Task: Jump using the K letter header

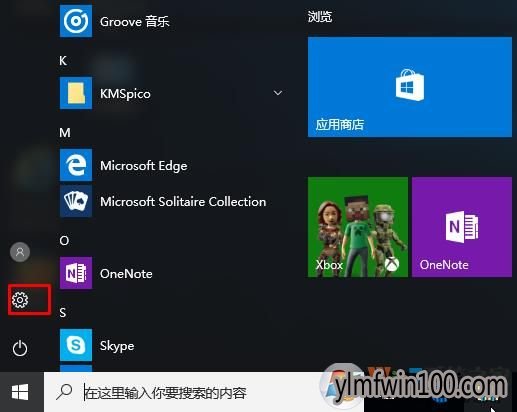Action: (63, 61)
